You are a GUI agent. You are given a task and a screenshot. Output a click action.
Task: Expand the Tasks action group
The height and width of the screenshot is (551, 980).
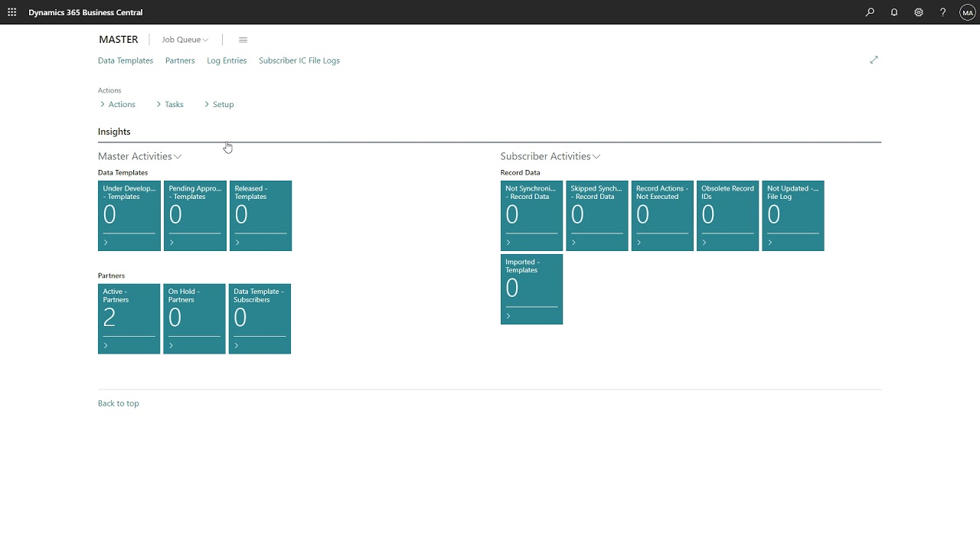(x=170, y=104)
